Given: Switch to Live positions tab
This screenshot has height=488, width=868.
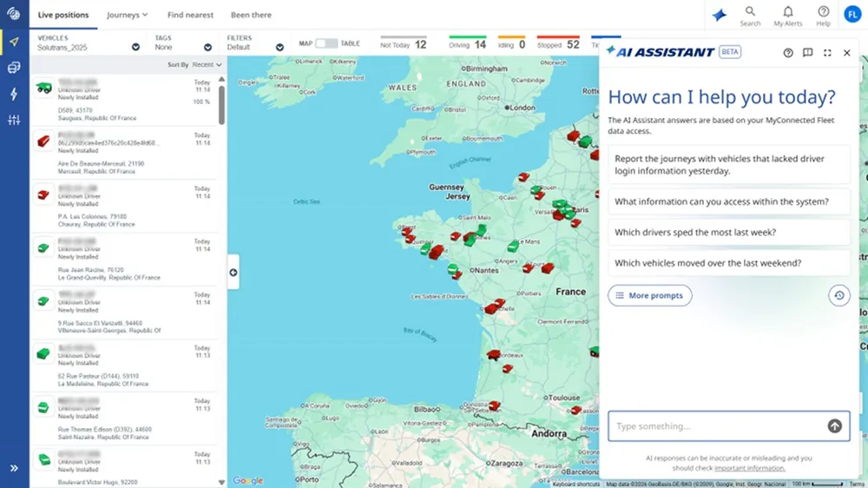Looking at the screenshot, I should 63,15.
